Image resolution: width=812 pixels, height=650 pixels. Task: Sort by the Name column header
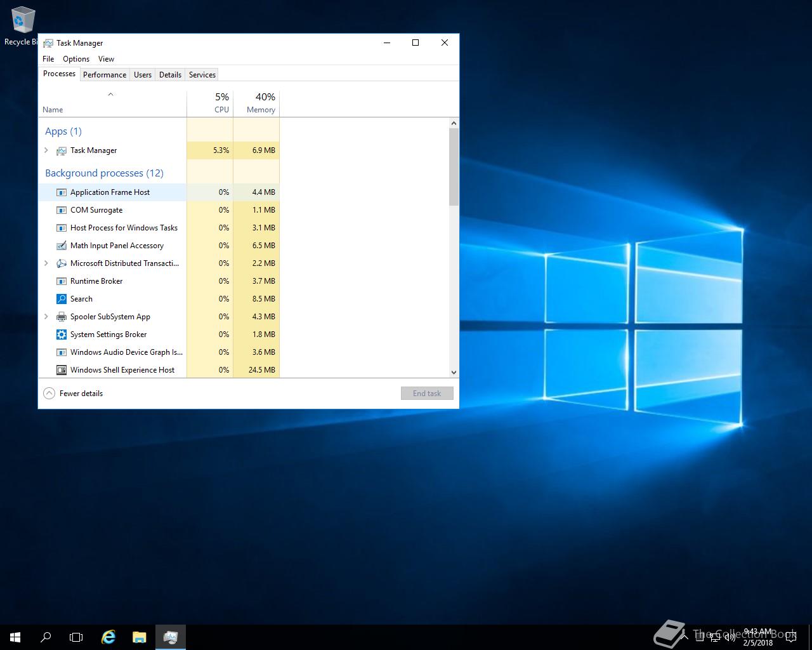(x=112, y=103)
